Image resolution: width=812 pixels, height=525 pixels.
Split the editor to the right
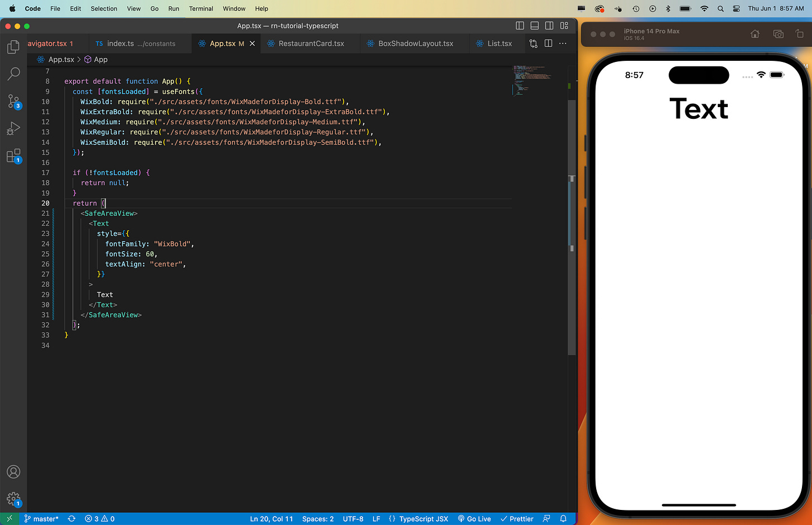(x=548, y=44)
